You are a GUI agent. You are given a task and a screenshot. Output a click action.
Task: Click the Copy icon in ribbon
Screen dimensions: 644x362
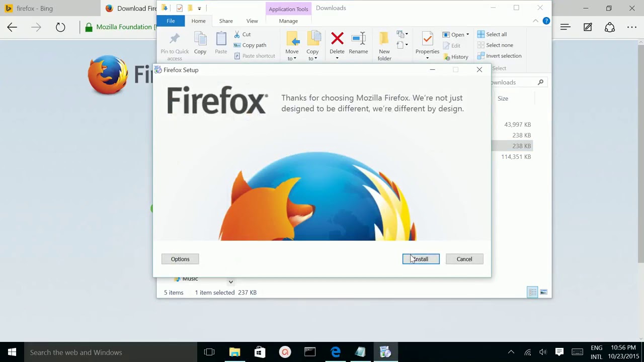(x=200, y=40)
